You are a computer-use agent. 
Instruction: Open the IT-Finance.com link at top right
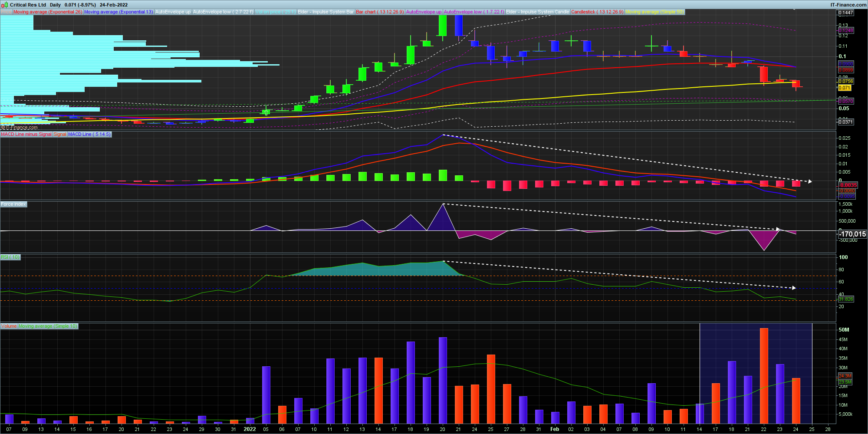coord(848,5)
